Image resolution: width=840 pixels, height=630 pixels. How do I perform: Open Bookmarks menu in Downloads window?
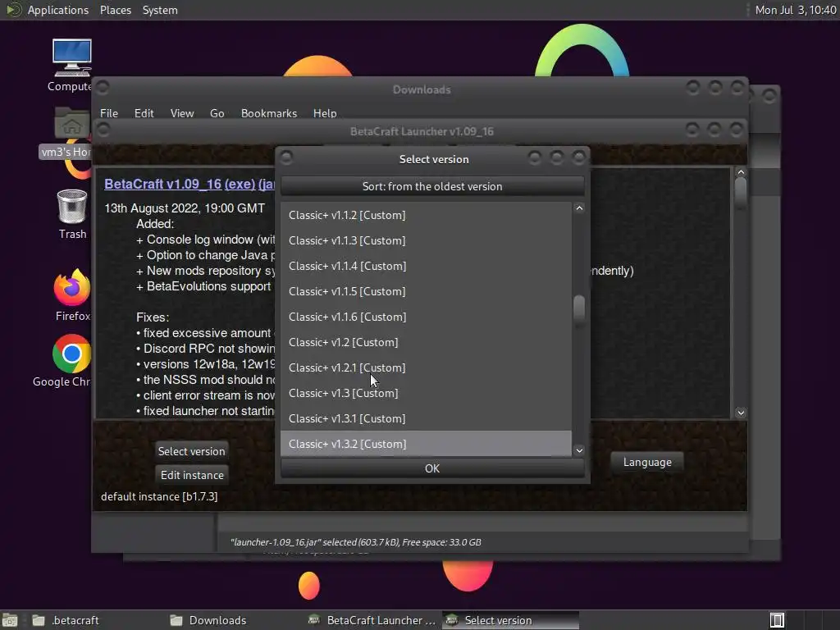click(268, 113)
